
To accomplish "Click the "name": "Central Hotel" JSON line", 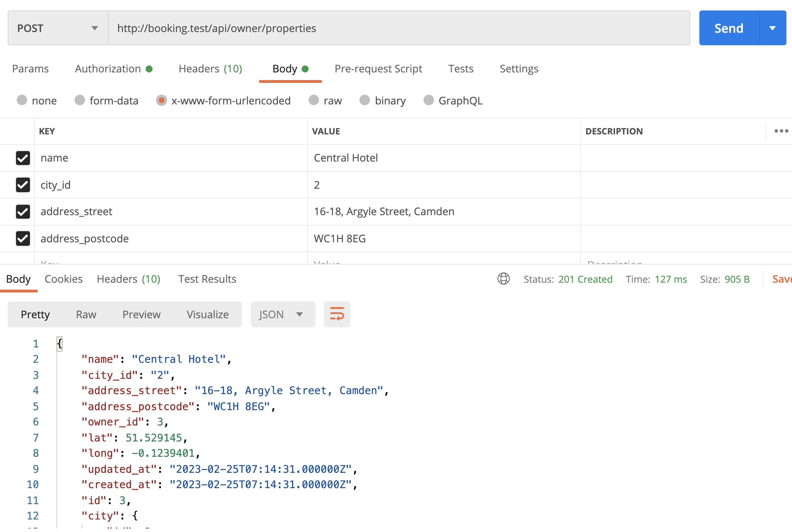I will [157, 359].
